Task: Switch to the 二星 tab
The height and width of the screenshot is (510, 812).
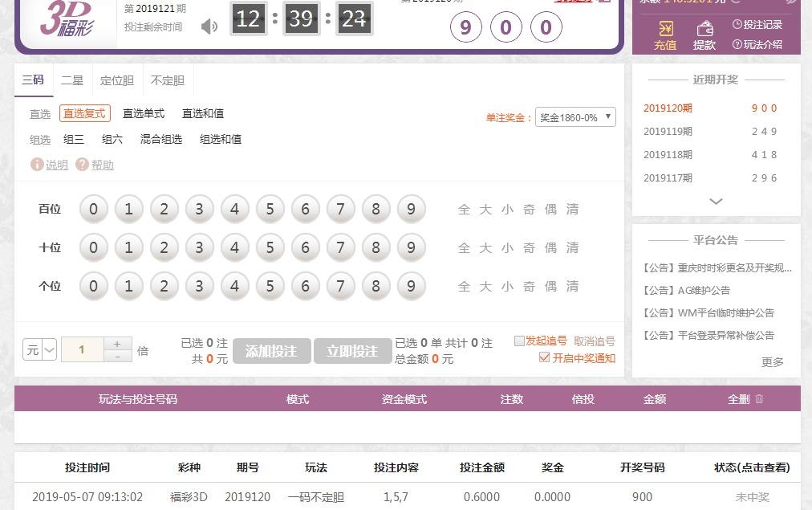Action: click(x=72, y=80)
